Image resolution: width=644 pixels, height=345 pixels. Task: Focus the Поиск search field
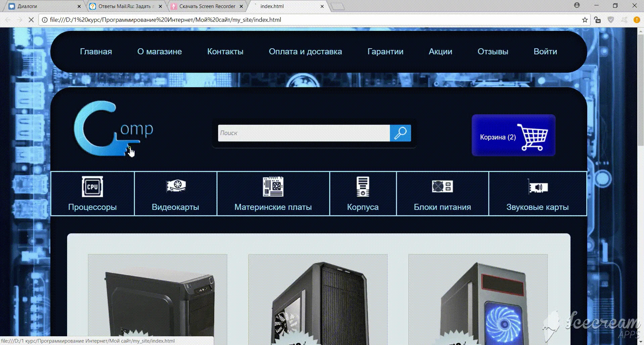304,133
